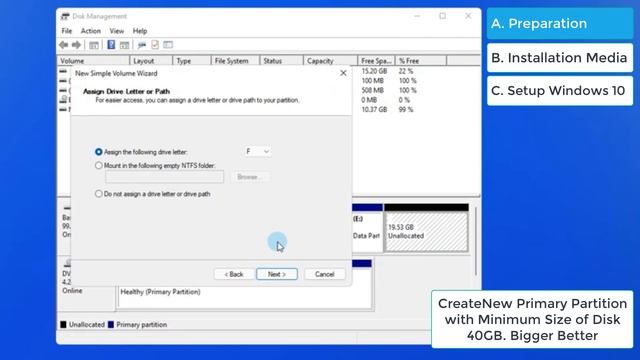The width and height of the screenshot is (640, 360).
Task: Click the 15.20 GB free space value
Action: click(374, 71)
